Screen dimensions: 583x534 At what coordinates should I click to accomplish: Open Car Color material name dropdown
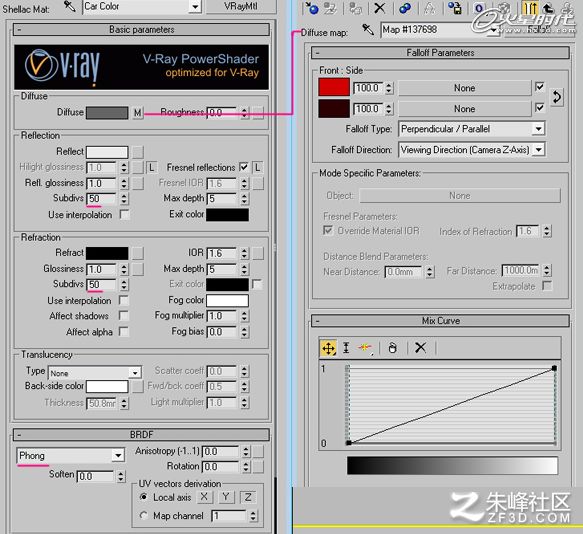[195, 6]
